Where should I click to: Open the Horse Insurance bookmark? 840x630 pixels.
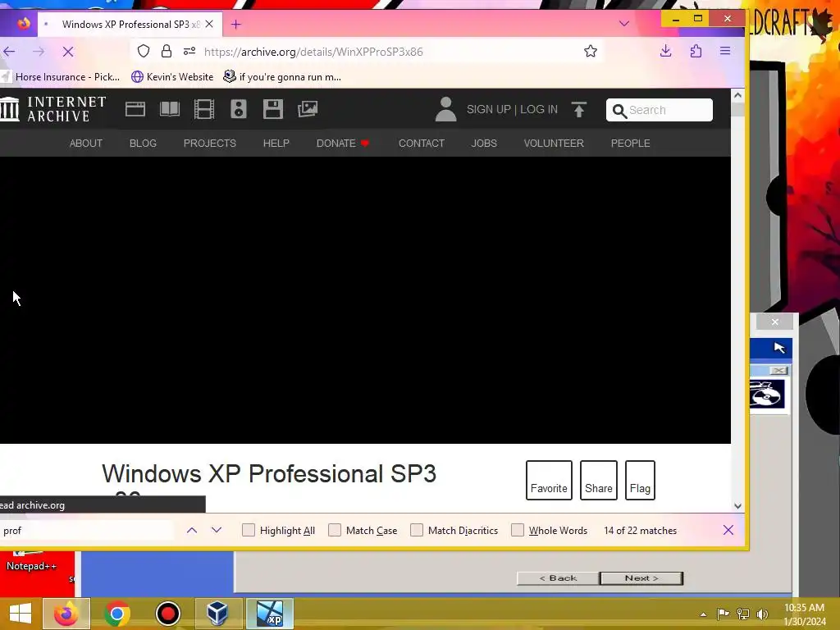coord(61,76)
